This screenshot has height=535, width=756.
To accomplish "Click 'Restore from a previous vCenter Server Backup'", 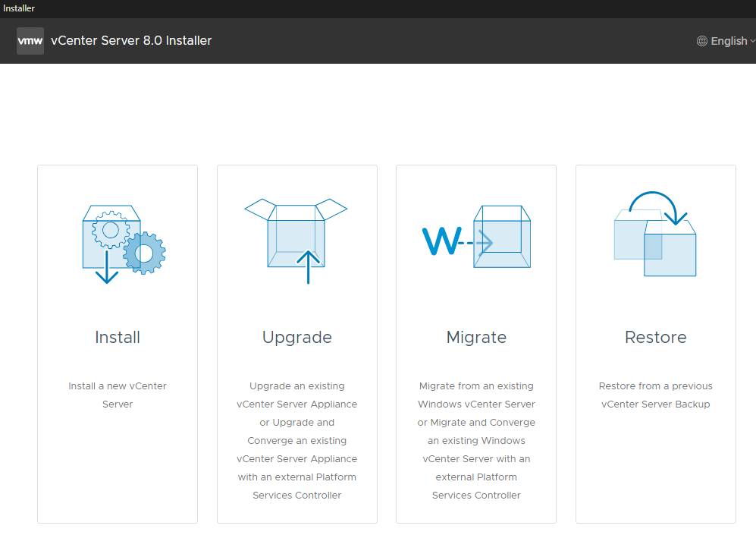I will (655, 395).
